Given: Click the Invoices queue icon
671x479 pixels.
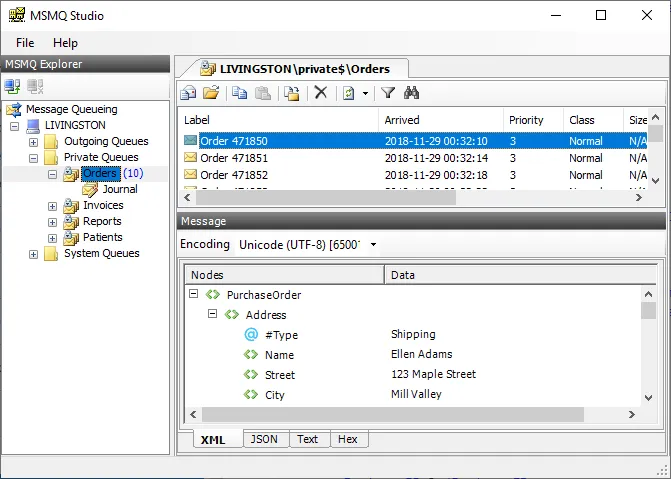Looking at the screenshot, I should click(71, 206).
